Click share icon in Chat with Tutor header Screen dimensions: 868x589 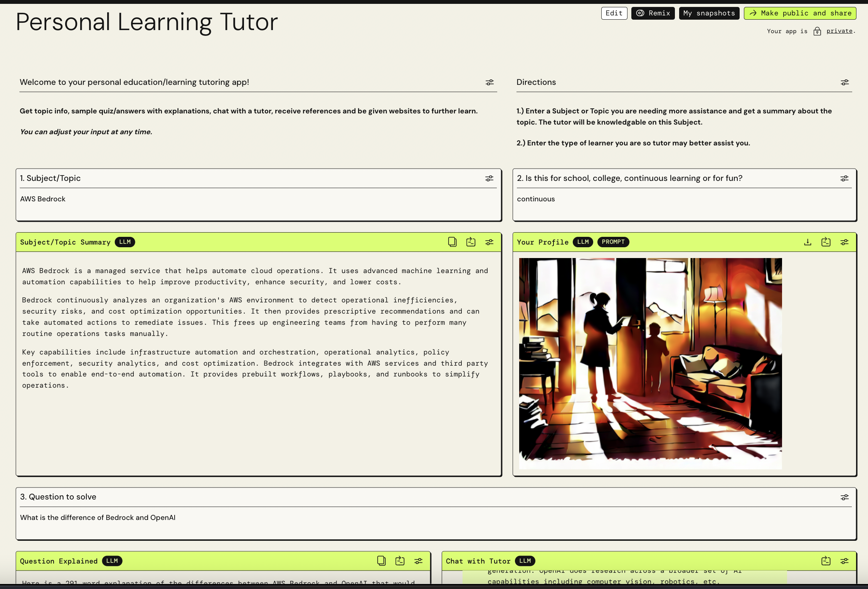pos(826,561)
